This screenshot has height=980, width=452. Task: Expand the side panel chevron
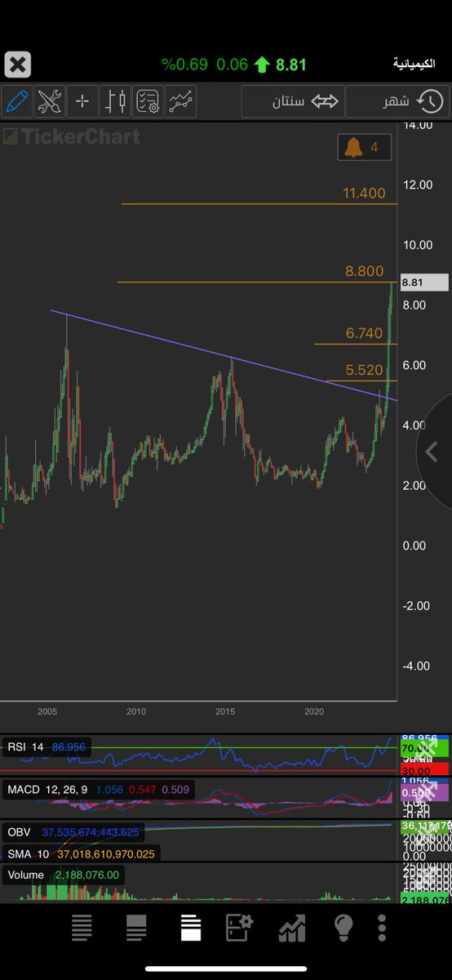(433, 452)
